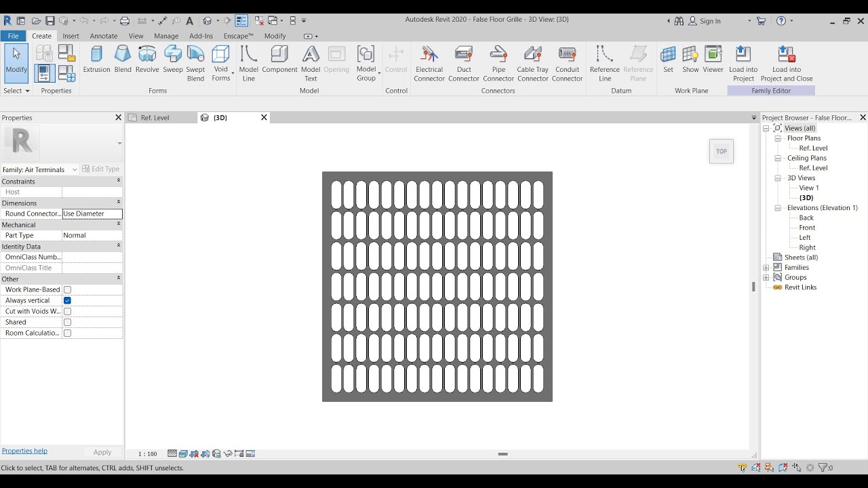
Task: Switch to the Annotate ribbon tab
Action: 104,36
